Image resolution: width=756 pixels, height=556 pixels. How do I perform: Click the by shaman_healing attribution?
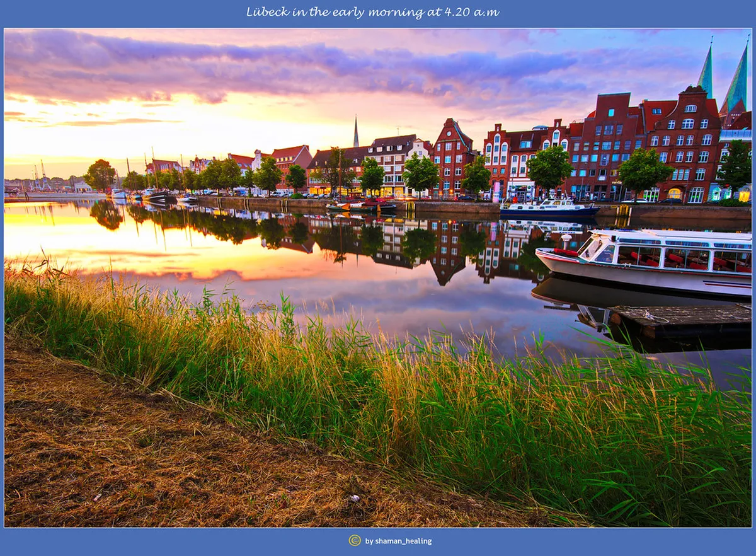(397, 541)
